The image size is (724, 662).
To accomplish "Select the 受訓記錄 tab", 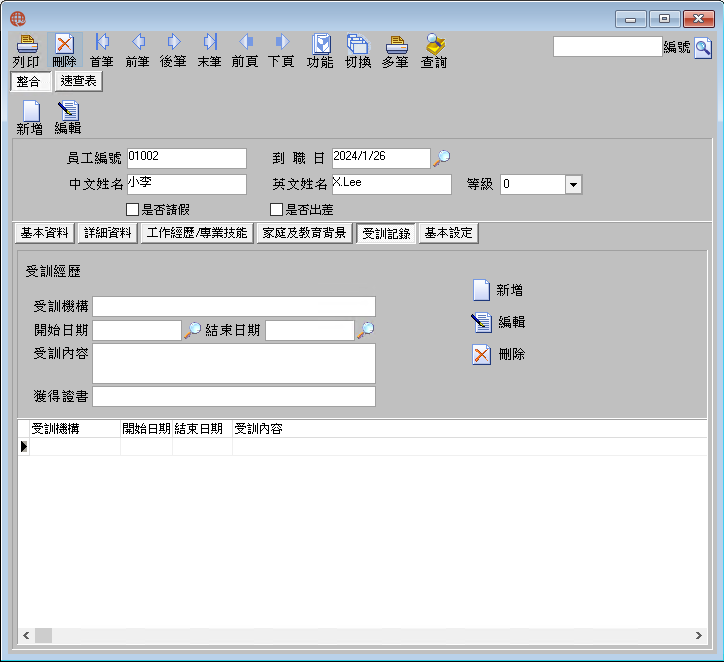I will point(386,234).
